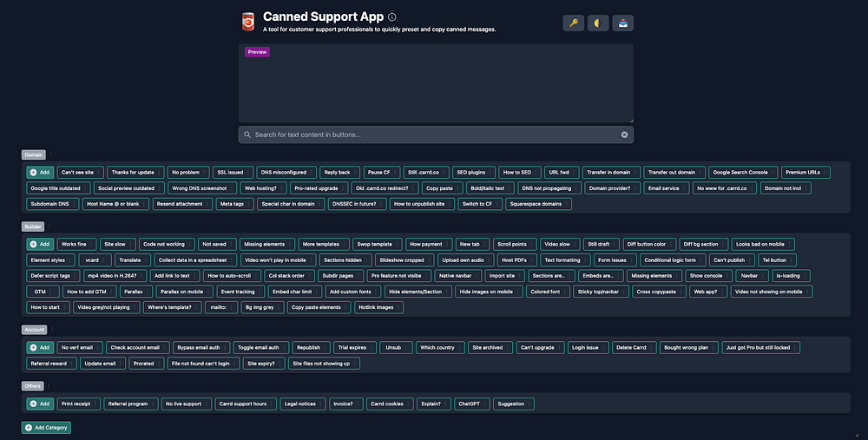This screenshot has width=868, height=440.
Task: Open the kebab menu on 'Republish' button
Action: point(325,347)
